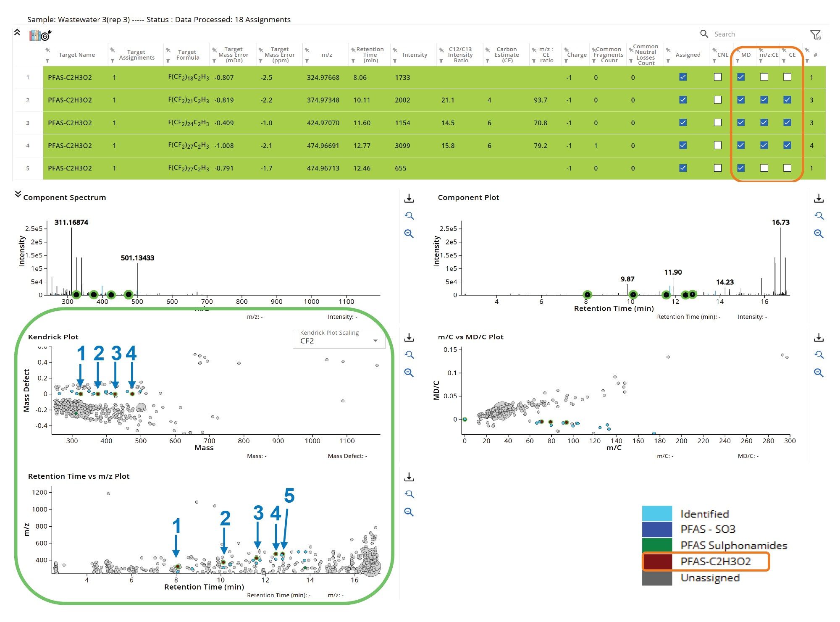Pin the Target Name column
Screen dimensions: 840x622
[x=47, y=50]
